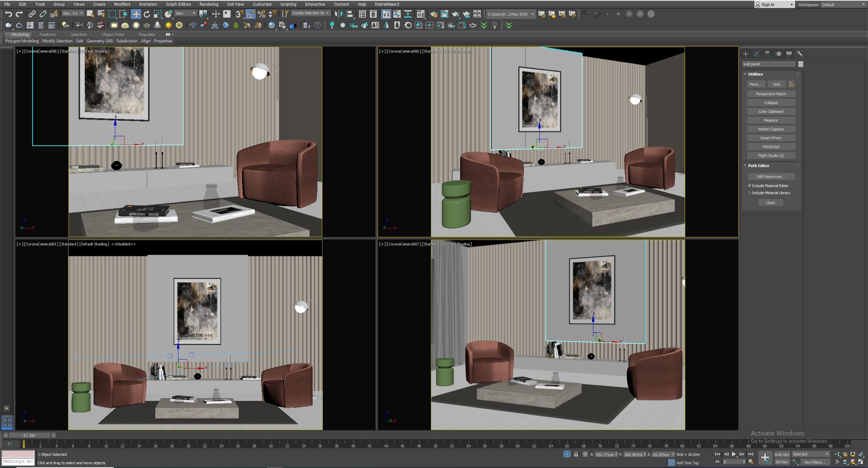Viewport: 868px width, 468px height.
Task: Open the Render Setup teapot icon
Action: pyautogui.click(x=434, y=14)
